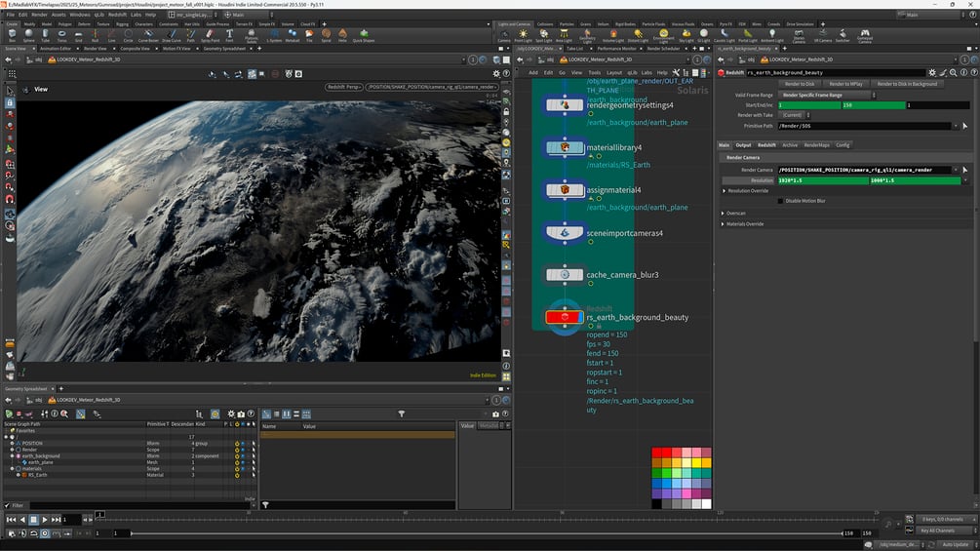Click Render to MPlay button
This screenshot has width=980, height=551.
[x=845, y=84]
